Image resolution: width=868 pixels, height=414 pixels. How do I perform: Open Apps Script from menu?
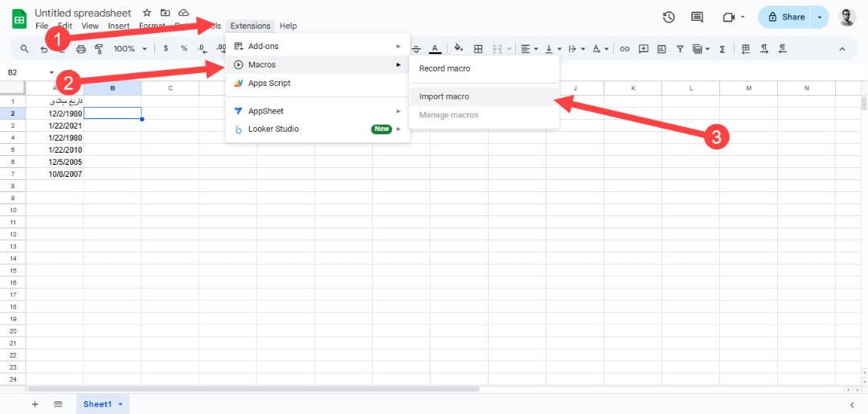[x=317, y=83]
